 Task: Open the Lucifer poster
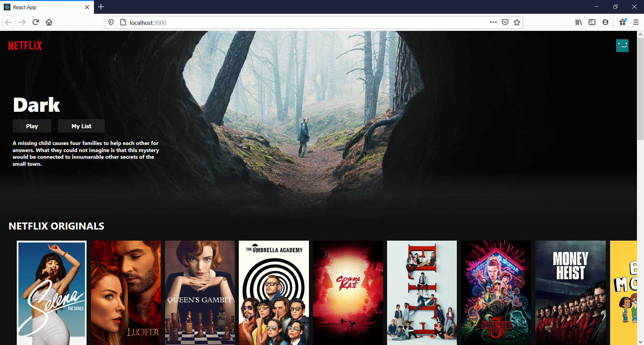pos(126,293)
